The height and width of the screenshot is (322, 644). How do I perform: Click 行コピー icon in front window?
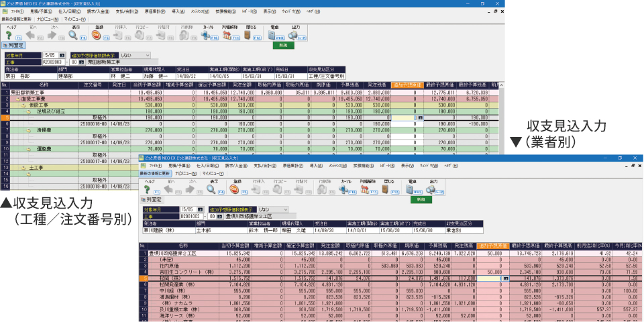click(277, 189)
